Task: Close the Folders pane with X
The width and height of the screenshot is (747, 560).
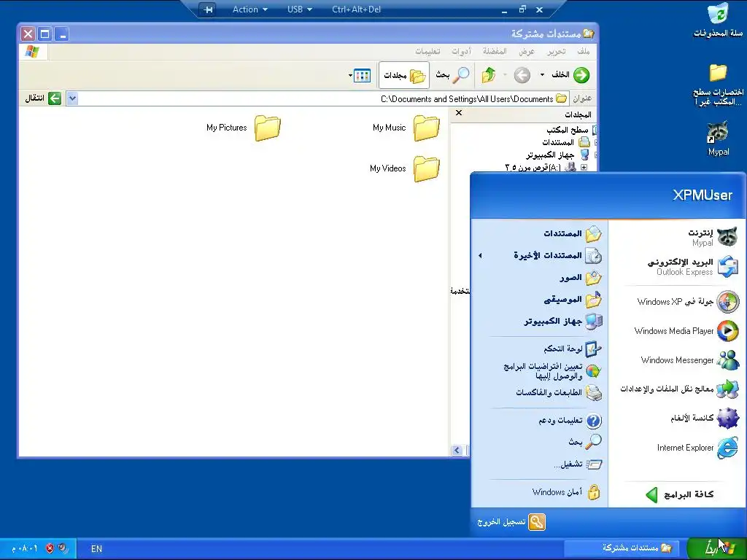Action: (459, 113)
